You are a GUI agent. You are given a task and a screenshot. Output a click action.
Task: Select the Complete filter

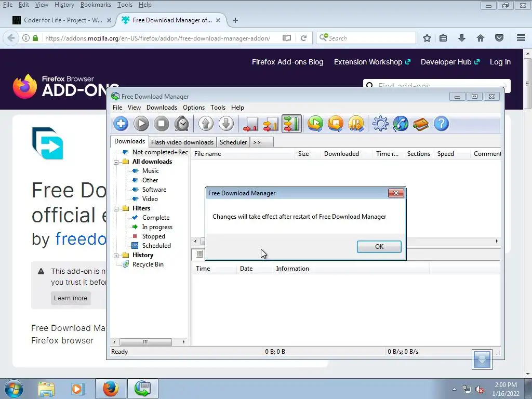[x=156, y=218]
